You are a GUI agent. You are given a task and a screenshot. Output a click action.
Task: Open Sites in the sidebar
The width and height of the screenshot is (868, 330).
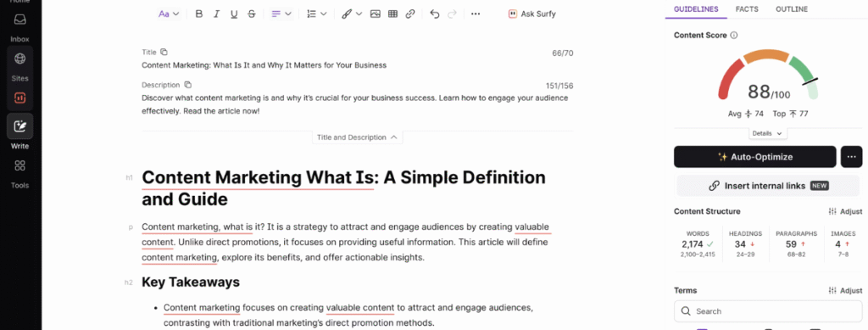[19, 65]
